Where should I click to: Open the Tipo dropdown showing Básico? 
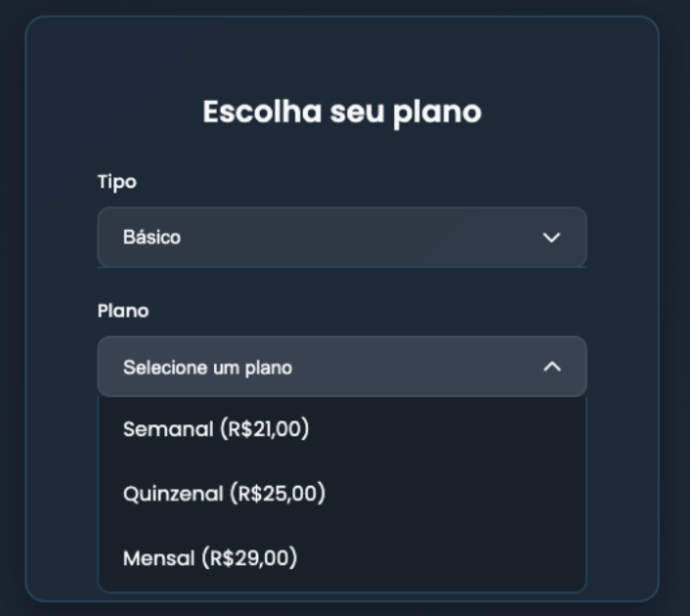tap(341, 237)
